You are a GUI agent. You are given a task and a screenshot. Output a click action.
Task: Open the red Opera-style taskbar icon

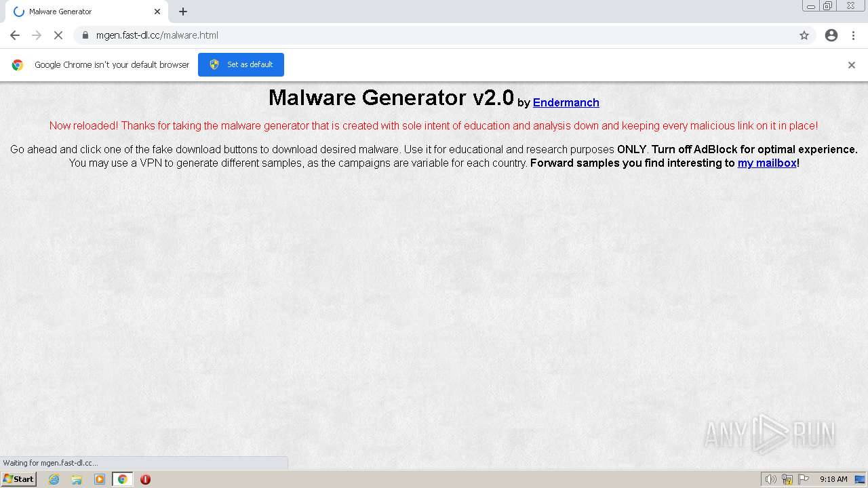pos(145,479)
